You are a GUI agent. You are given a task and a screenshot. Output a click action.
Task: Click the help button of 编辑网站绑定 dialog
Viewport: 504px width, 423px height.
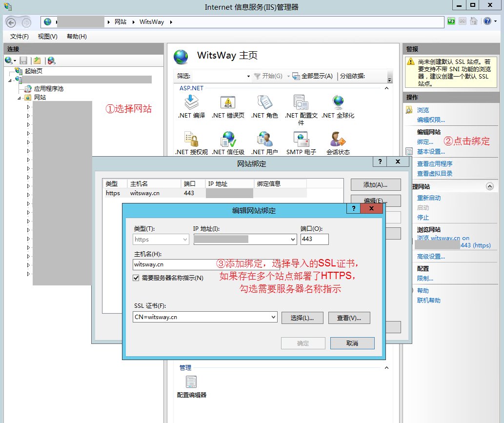coord(354,208)
